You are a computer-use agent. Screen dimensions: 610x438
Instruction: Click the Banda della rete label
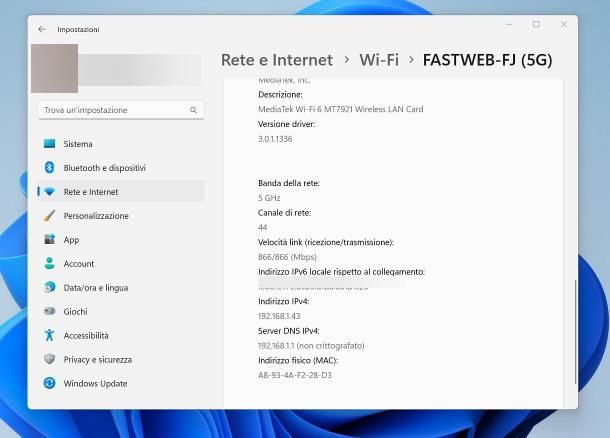pos(289,183)
